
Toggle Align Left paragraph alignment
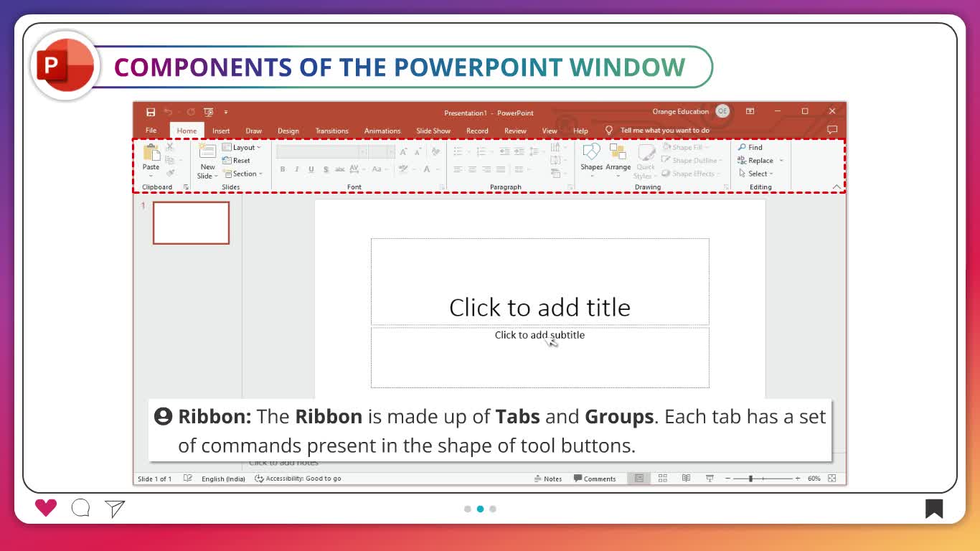[x=458, y=169]
